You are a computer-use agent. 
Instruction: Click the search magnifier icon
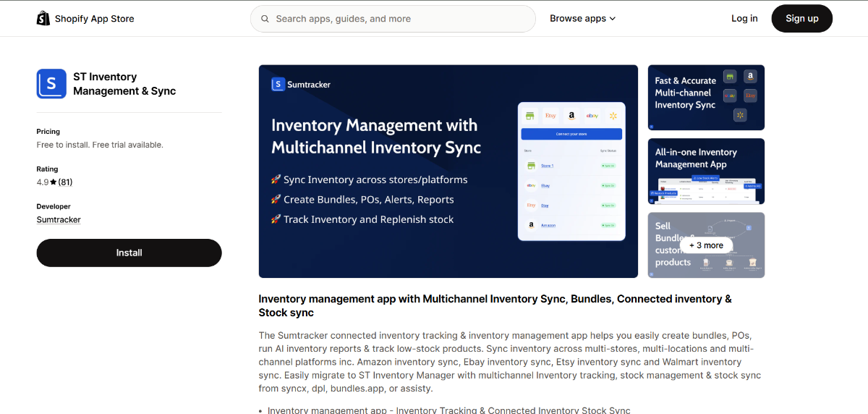pyautogui.click(x=265, y=19)
